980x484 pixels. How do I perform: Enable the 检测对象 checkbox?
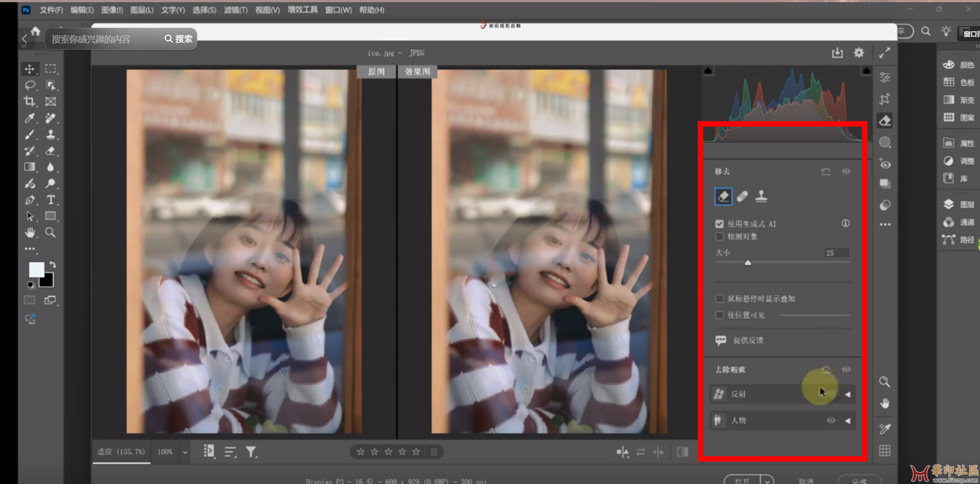coord(720,237)
